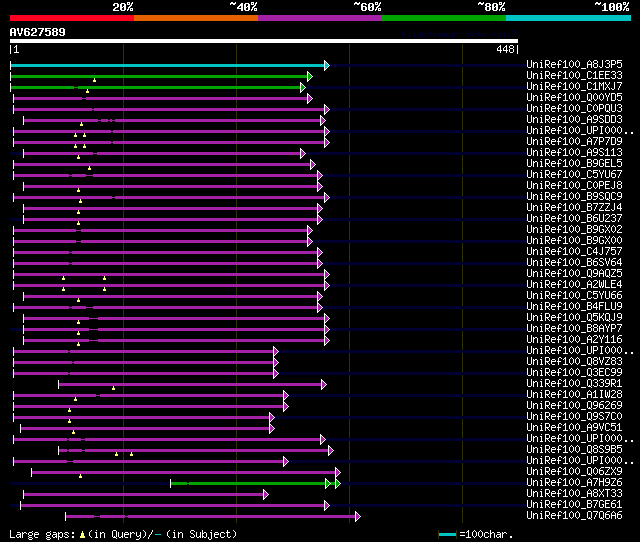Select the UniRef100_B9GEL5 label
The width and height of the screenshot is (640, 542).
(x=574, y=164)
